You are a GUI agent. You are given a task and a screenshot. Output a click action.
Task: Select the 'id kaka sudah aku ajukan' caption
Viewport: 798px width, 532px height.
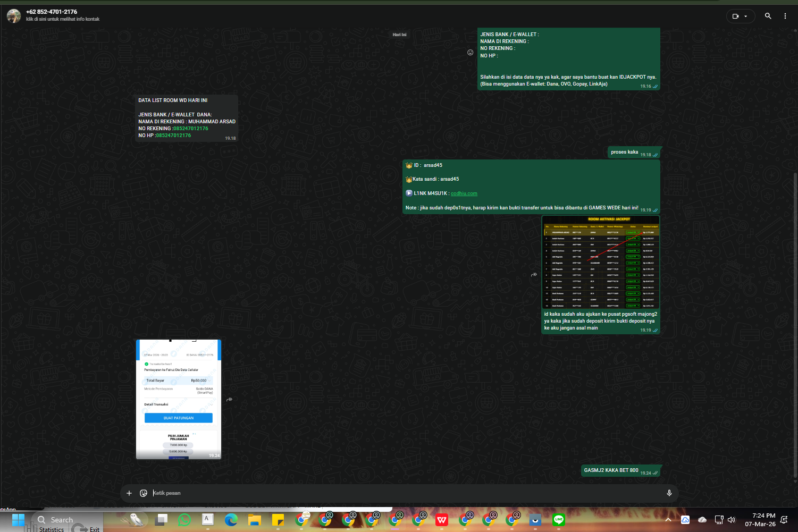pyautogui.click(x=601, y=321)
